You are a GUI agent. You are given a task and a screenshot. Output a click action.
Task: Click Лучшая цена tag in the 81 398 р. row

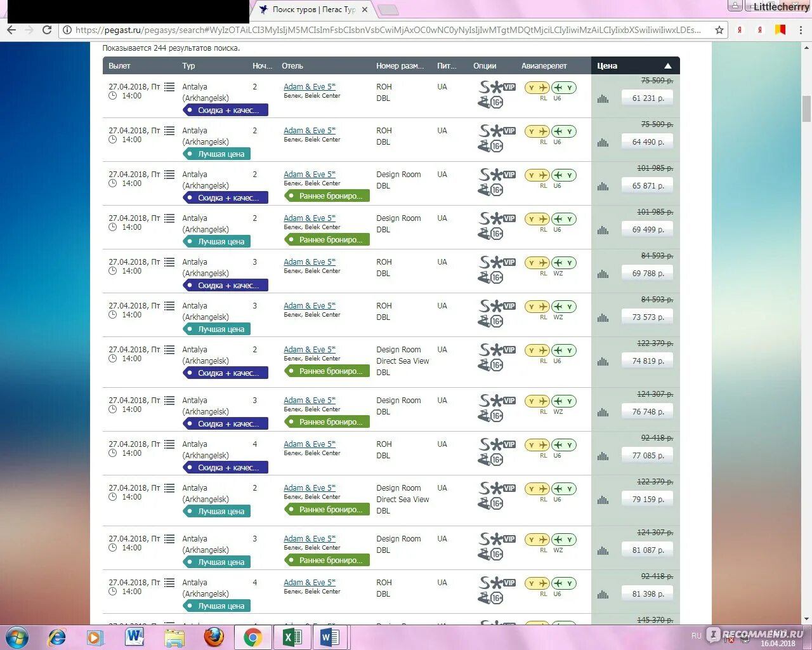[x=217, y=606]
